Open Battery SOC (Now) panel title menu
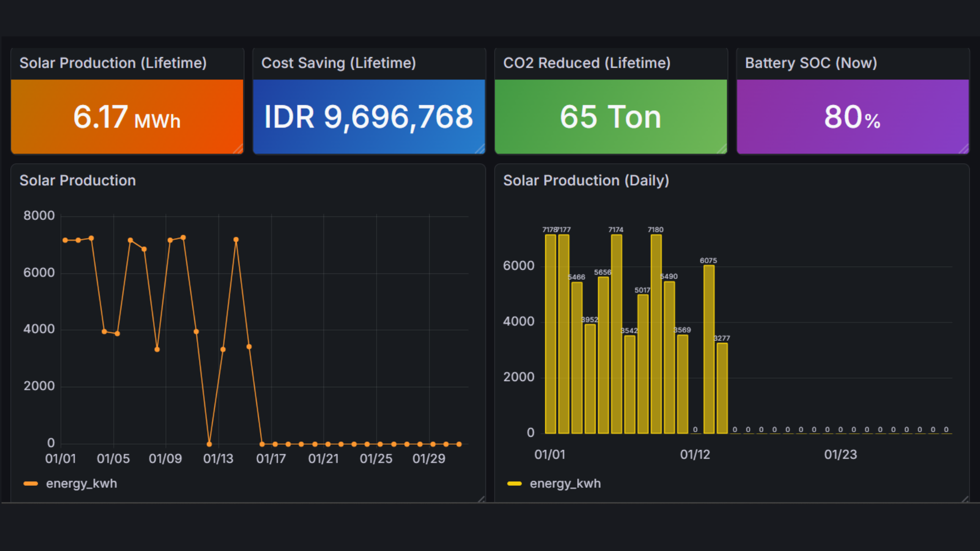 coord(811,63)
